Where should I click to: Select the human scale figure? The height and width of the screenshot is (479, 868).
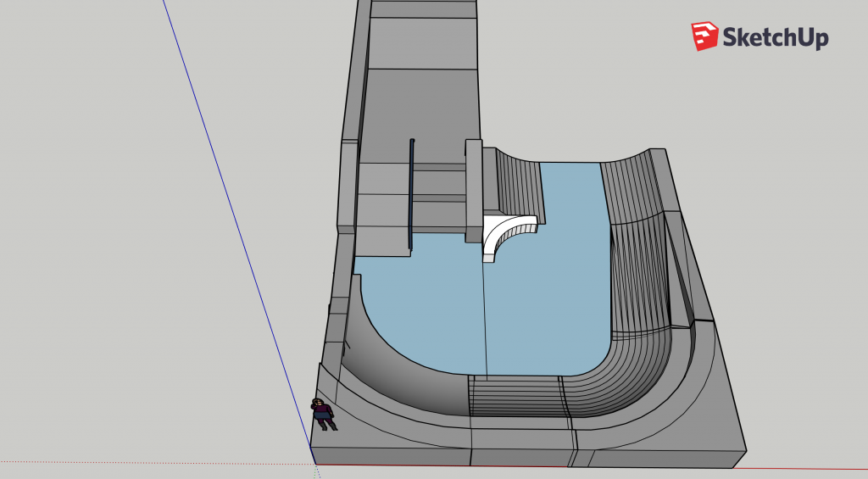(x=323, y=414)
